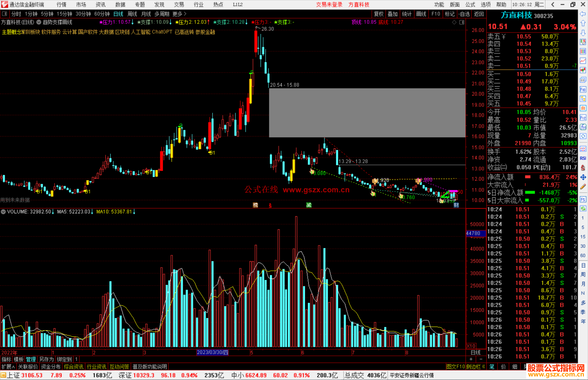Image resolution: width=588 pixels, height=380 pixels.
Task: Toggle the circle button beside 方直科技(日线)
Action: 39,22
